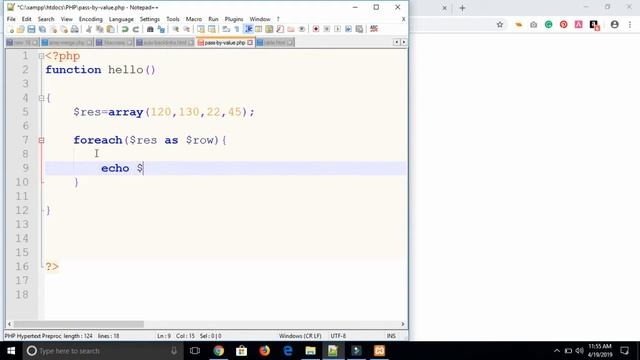Click the Copy toolbar icon
640x360 pixels.
99,29
